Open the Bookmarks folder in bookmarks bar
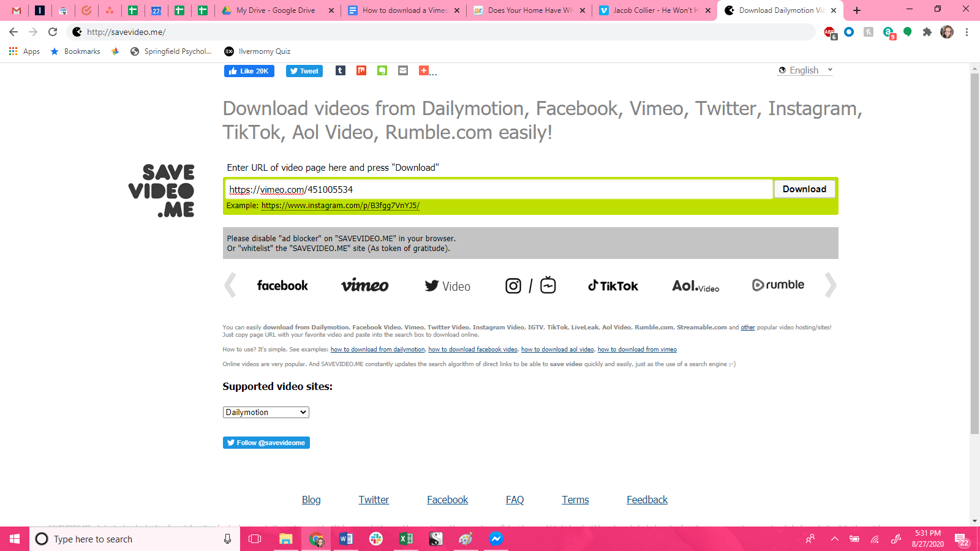980x551 pixels. (x=75, y=51)
